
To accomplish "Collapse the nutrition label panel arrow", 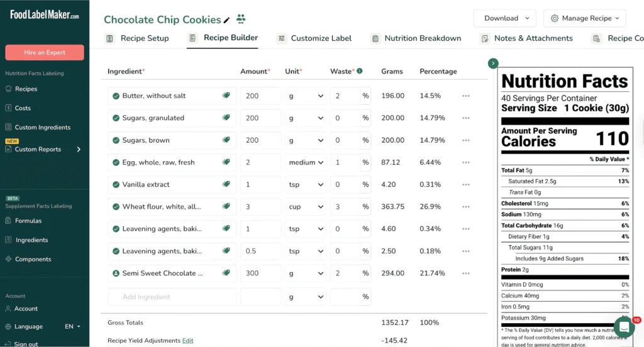I will pyautogui.click(x=493, y=63).
